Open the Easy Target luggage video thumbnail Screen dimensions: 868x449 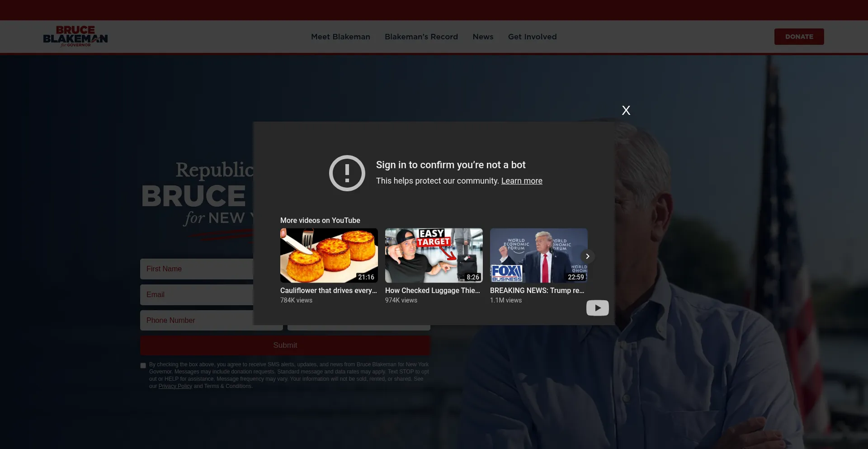click(434, 255)
